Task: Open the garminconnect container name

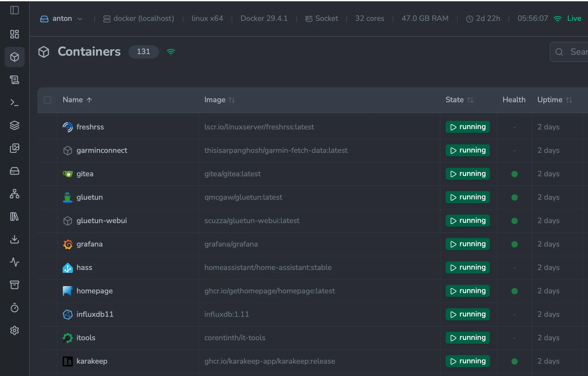Action: click(102, 150)
